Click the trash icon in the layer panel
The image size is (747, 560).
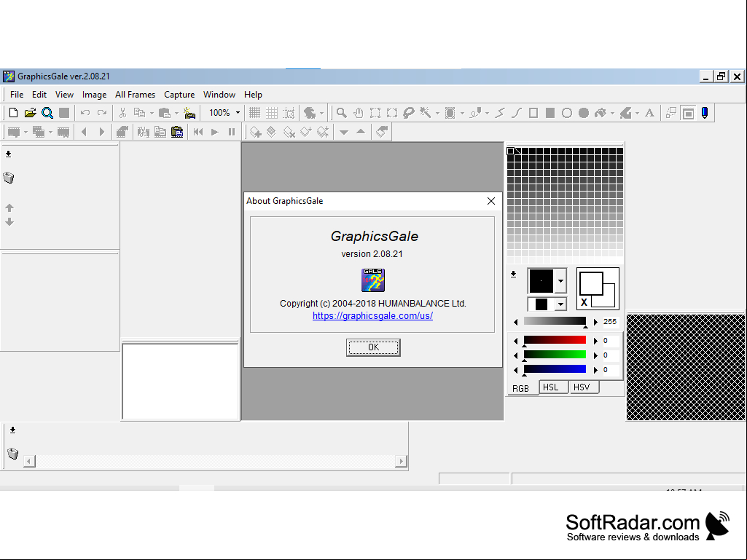[9, 178]
